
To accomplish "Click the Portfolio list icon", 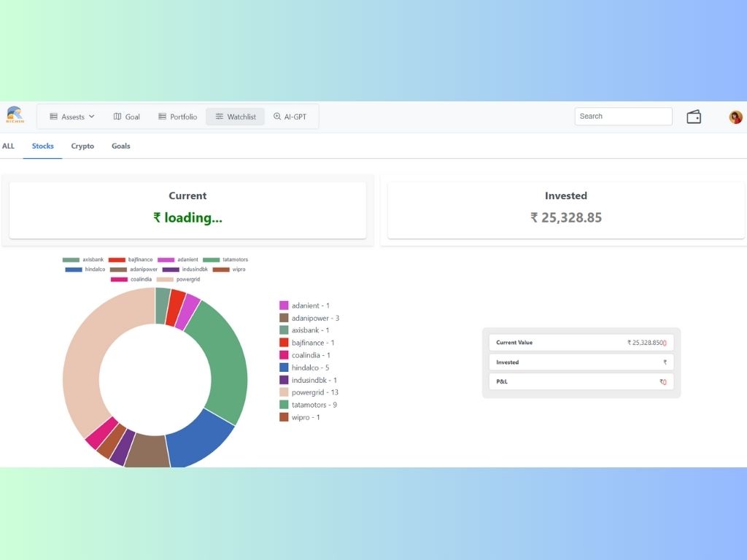I will point(163,117).
